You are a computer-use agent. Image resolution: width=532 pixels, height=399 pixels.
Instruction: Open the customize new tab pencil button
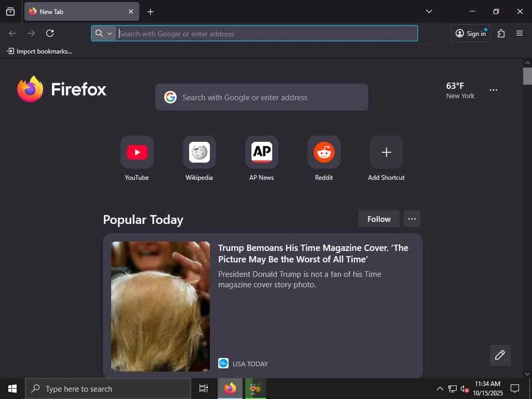[x=500, y=355]
